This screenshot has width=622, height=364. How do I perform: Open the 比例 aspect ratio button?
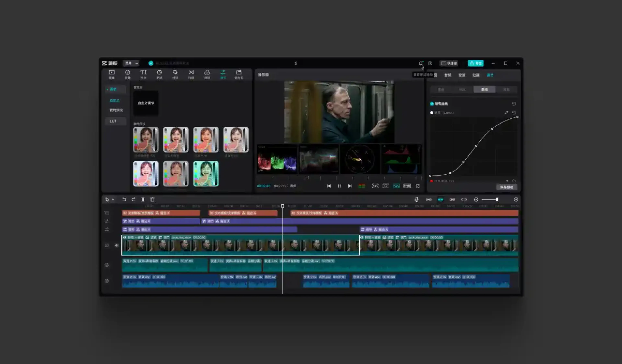[x=407, y=186]
